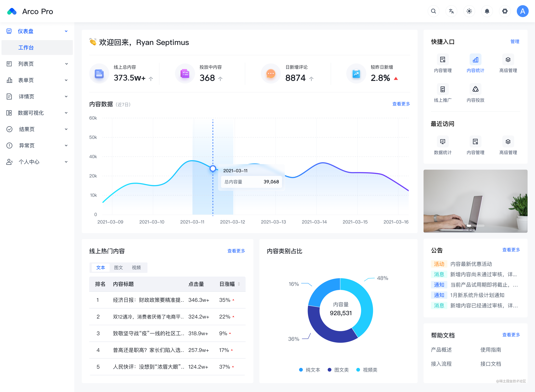Open the search icon in top bar
The width and height of the screenshot is (535, 392).
[x=434, y=11]
